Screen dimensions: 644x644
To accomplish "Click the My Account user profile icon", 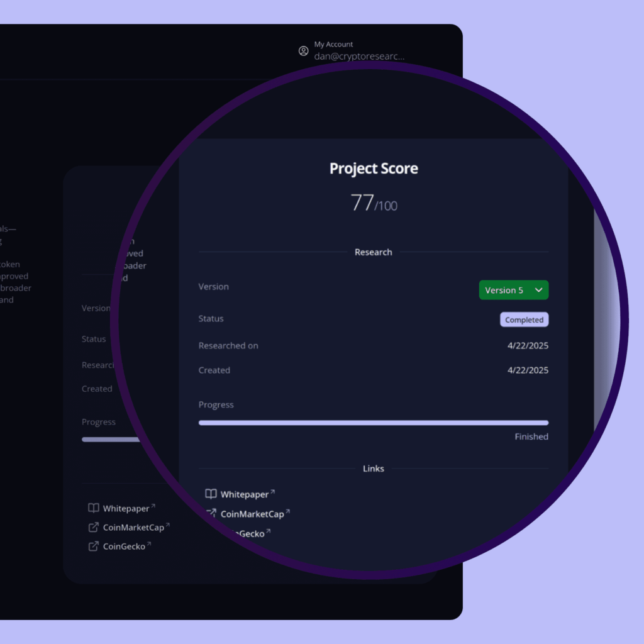I will click(x=304, y=51).
